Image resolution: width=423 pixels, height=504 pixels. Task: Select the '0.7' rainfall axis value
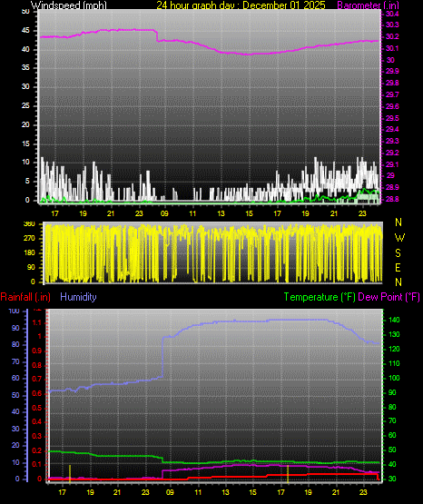37,379
